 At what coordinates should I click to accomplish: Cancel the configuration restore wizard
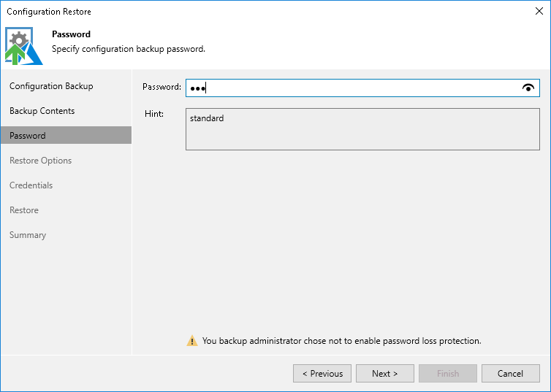511,374
